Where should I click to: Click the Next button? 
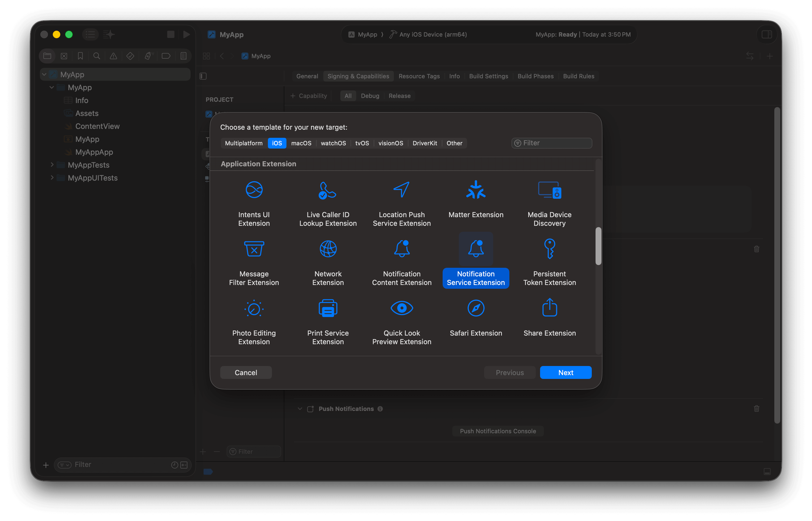[x=565, y=372]
